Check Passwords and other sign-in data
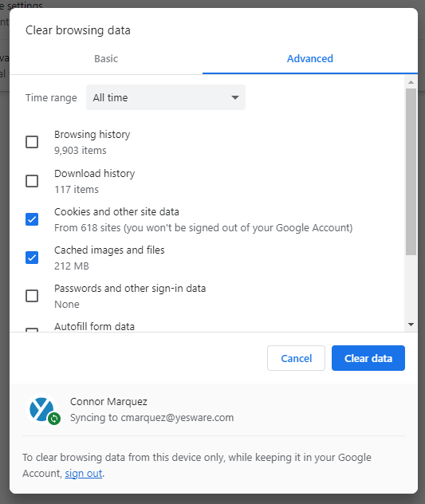 pos(32,296)
